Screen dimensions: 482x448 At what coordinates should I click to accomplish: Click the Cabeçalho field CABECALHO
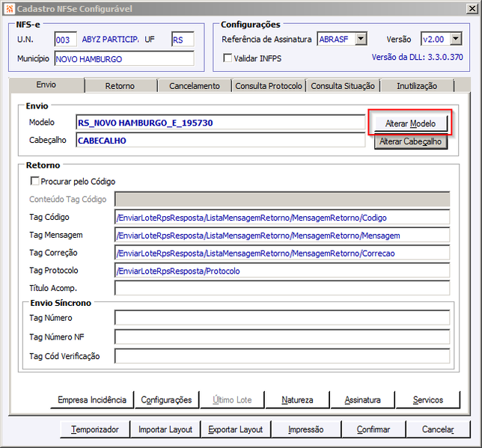coord(220,141)
